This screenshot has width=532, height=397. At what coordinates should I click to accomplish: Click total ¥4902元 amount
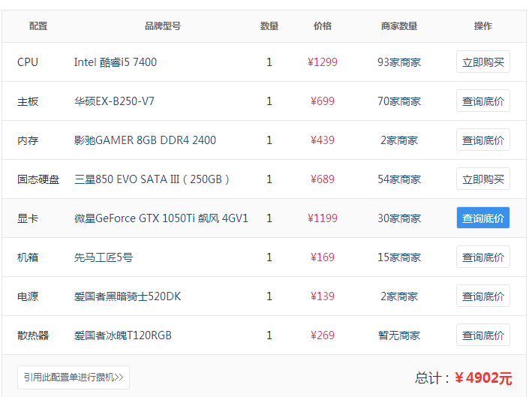[483, 377]
